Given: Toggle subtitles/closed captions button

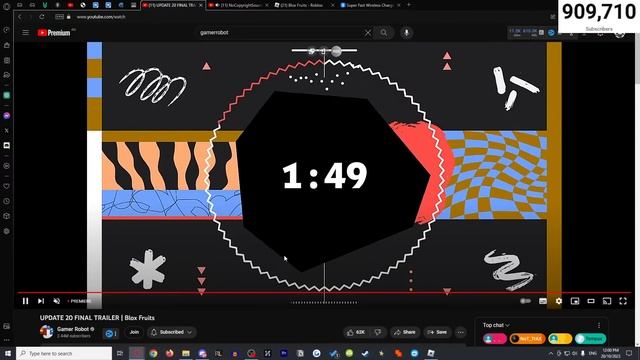Looking at the screenshot, I should (542, 301).
